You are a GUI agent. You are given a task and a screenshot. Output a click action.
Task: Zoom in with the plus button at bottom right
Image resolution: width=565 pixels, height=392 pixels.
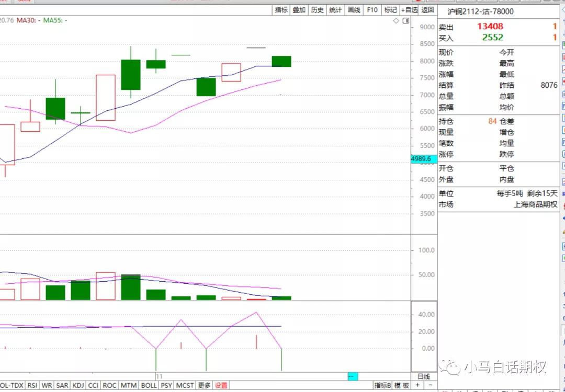(x=417, y=385)
